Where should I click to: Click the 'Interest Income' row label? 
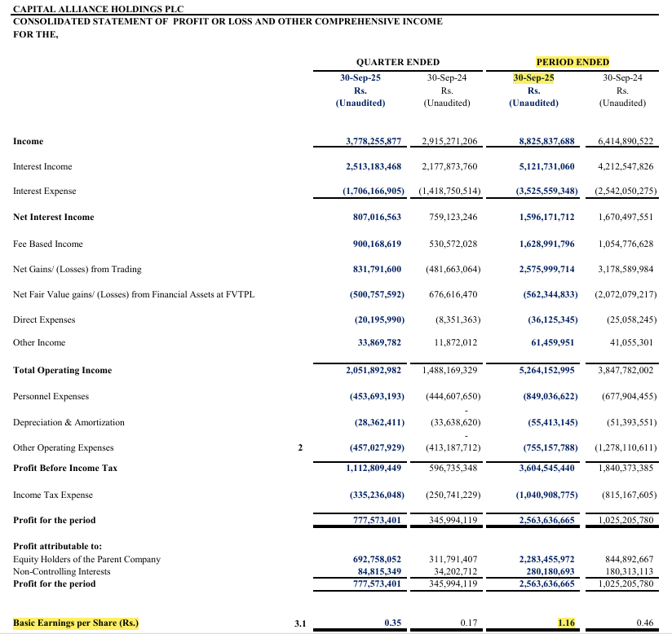click(42, 166)
